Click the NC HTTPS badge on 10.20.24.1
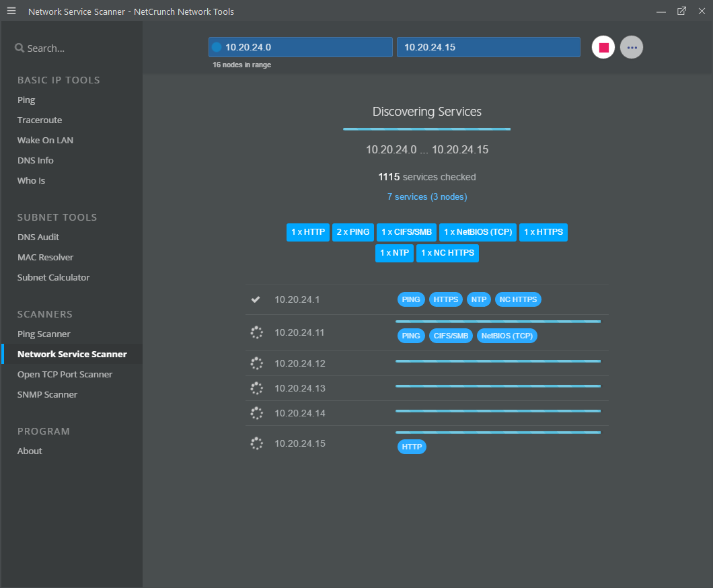This screenshot has height=588, width=713. pyautogui.click(x=518, y=299)
